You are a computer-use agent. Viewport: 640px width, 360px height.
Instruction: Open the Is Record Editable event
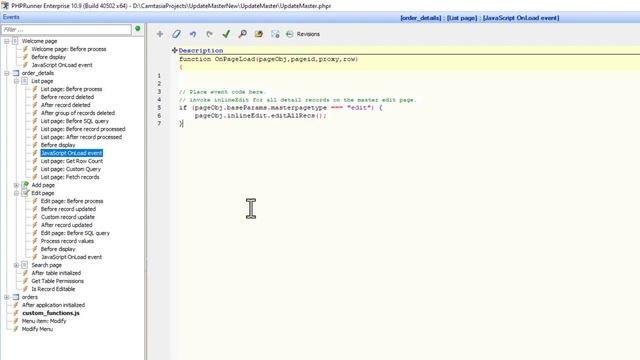[x=53, y=289]
